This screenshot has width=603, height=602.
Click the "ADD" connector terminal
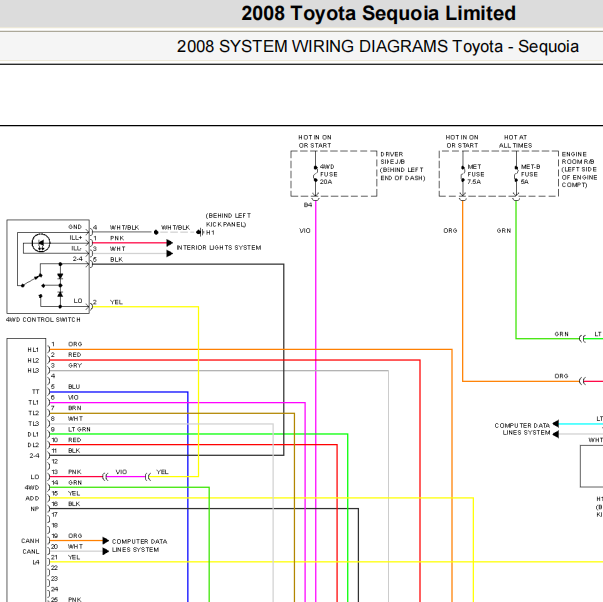point(32,499)
